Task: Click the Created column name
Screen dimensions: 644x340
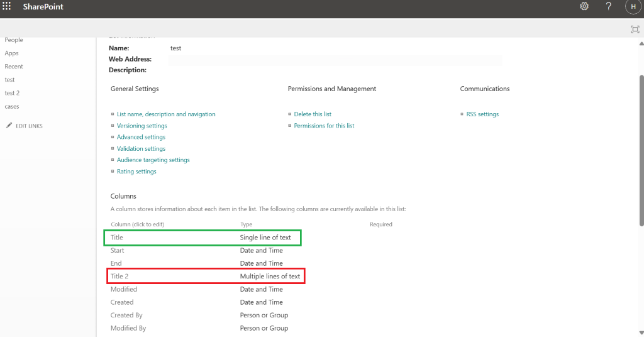Action: [122, 302]
